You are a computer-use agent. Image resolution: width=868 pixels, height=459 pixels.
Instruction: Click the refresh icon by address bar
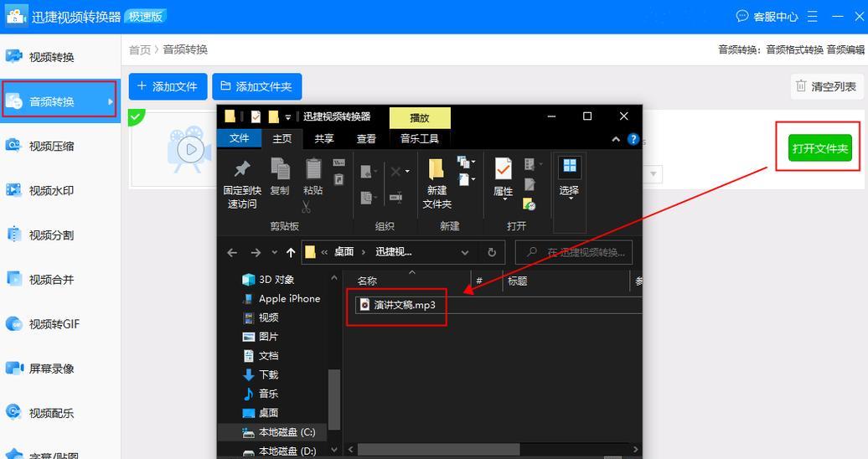[x=492, y=252]
